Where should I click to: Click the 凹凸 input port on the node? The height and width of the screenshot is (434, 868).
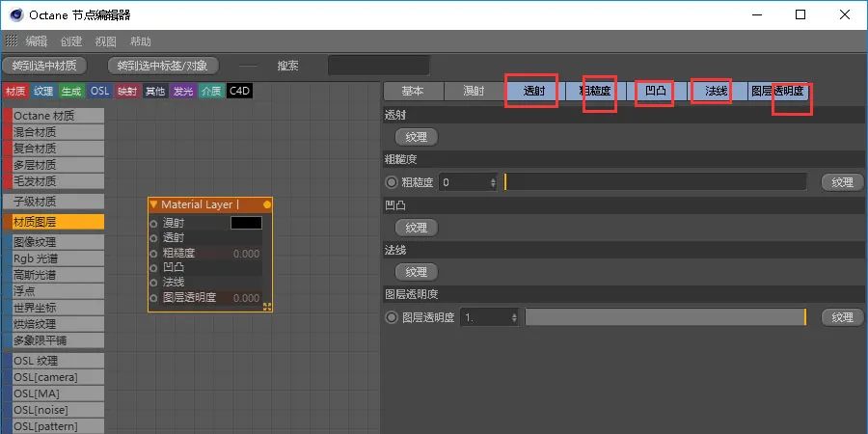point(153,268)
